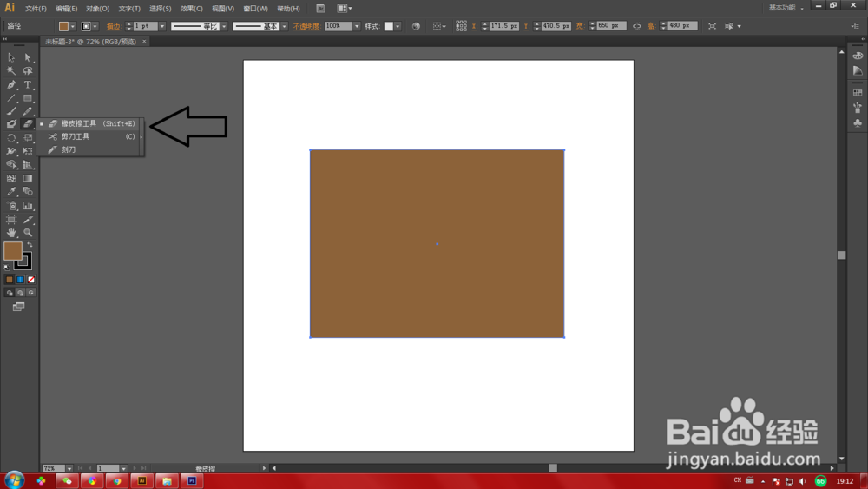Select the Free Transform tool
The width and height of the screenshot is (868, 489).
pos(28,150)
